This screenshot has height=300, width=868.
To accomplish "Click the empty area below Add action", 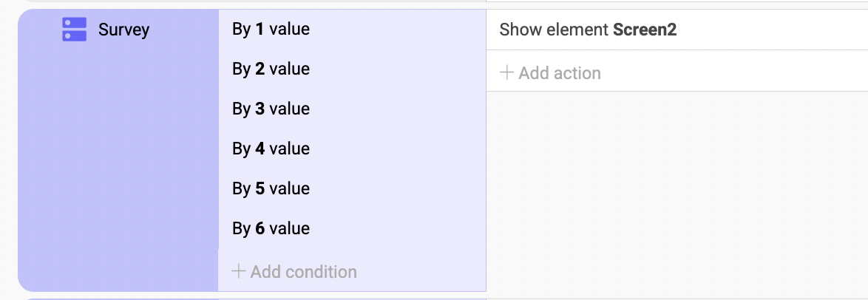I will [677, 191].
